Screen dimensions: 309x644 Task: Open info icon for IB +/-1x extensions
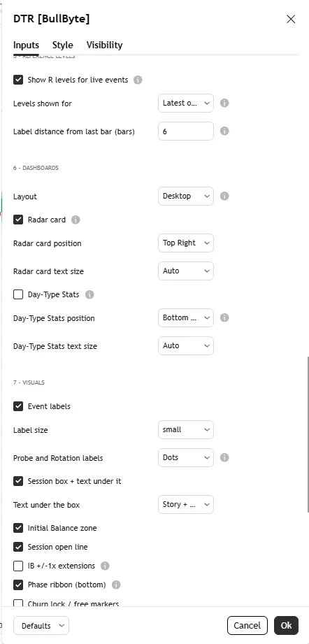point(105,566)
